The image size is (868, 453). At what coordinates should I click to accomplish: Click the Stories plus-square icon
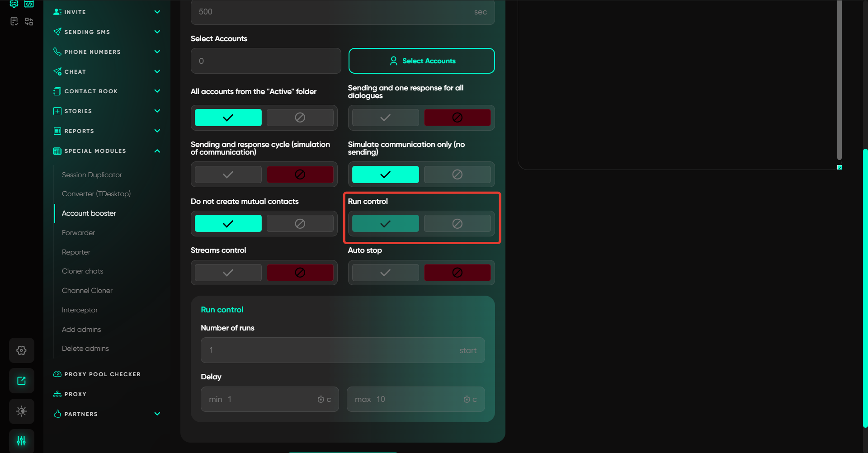coord(57,111)
